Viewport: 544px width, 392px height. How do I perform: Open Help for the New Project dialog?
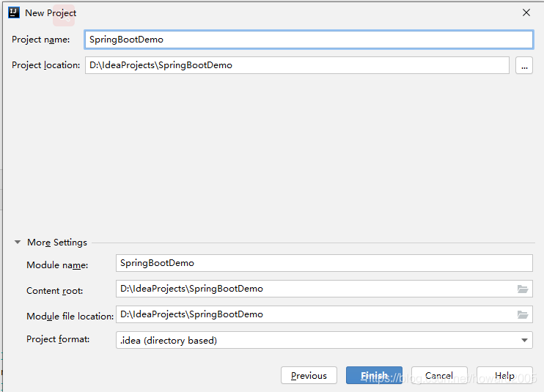pos(504,375)
